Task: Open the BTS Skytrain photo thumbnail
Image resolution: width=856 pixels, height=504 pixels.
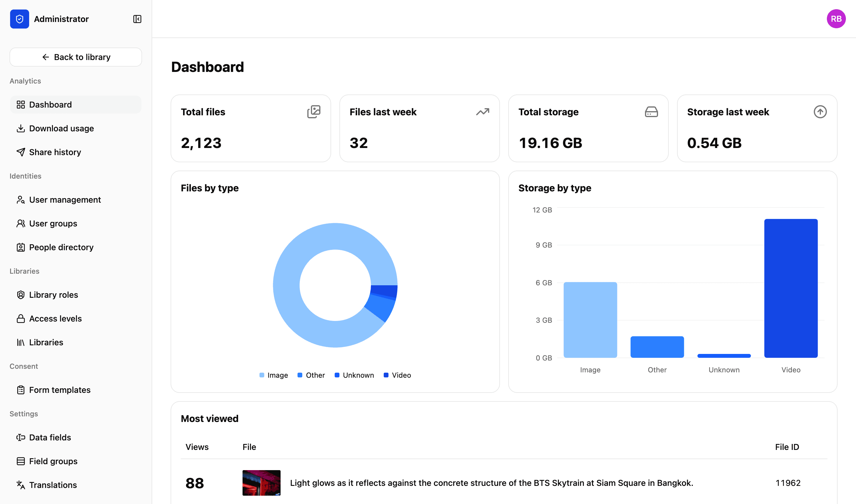Action: tap(262, 483)
